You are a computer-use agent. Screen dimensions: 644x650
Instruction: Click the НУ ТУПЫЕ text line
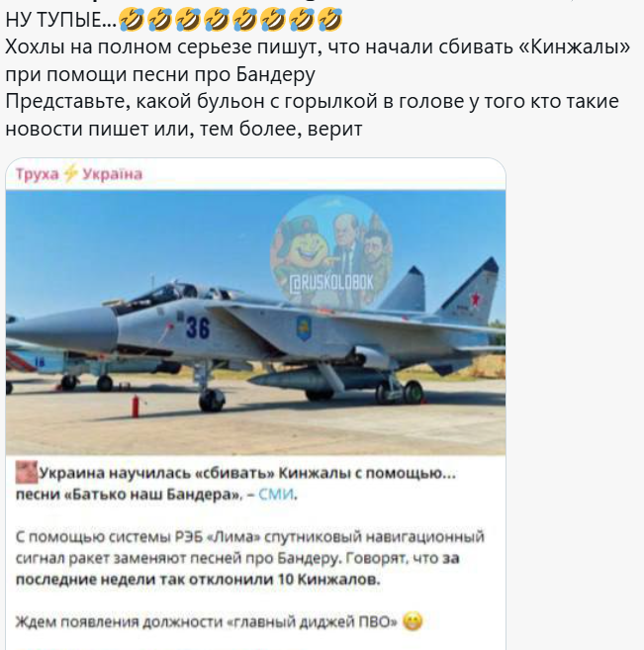[x=61, y=20]
